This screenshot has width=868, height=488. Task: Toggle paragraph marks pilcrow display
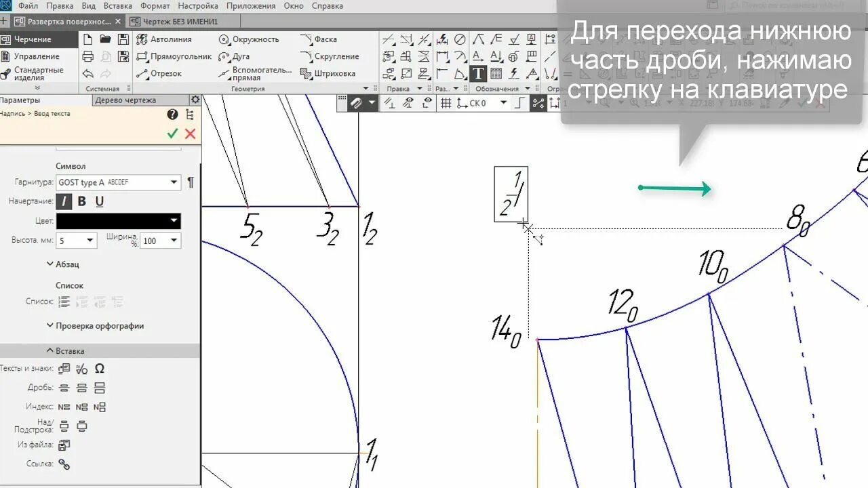tap(191, 182)
